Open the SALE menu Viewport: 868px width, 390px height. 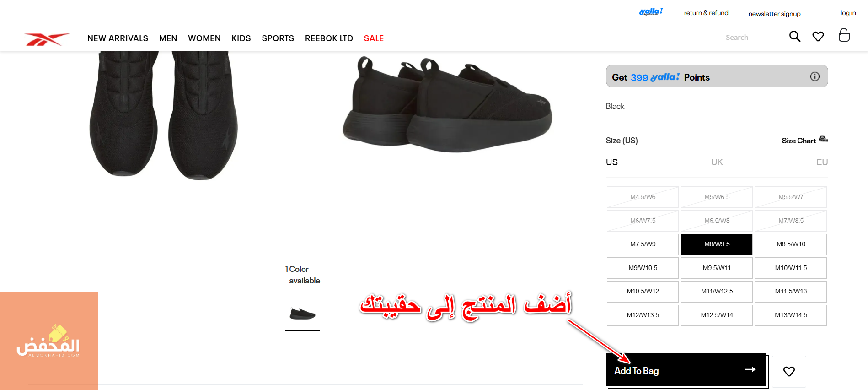(x=374, y=38)
